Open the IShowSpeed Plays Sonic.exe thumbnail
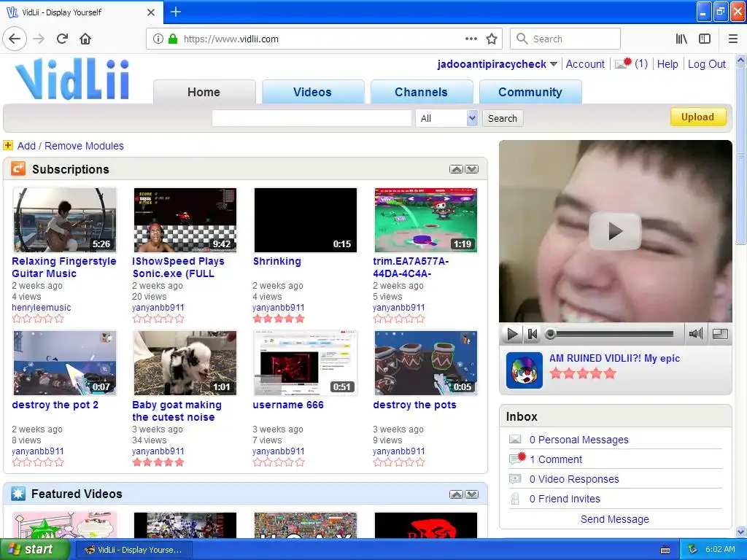Screen dimensions: 747x560 (185, 220)
